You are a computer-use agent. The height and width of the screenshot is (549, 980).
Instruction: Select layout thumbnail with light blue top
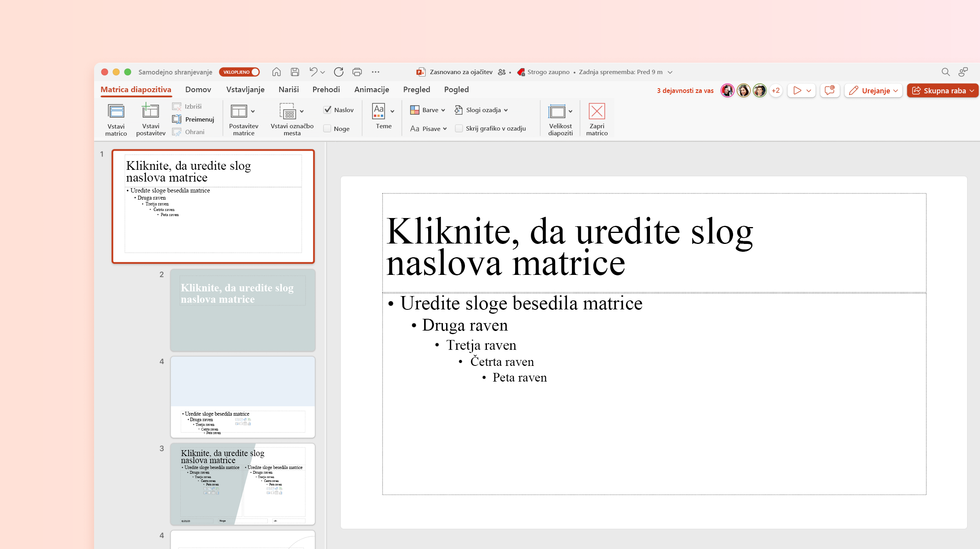pyautogui.click(x=243, y=397)
